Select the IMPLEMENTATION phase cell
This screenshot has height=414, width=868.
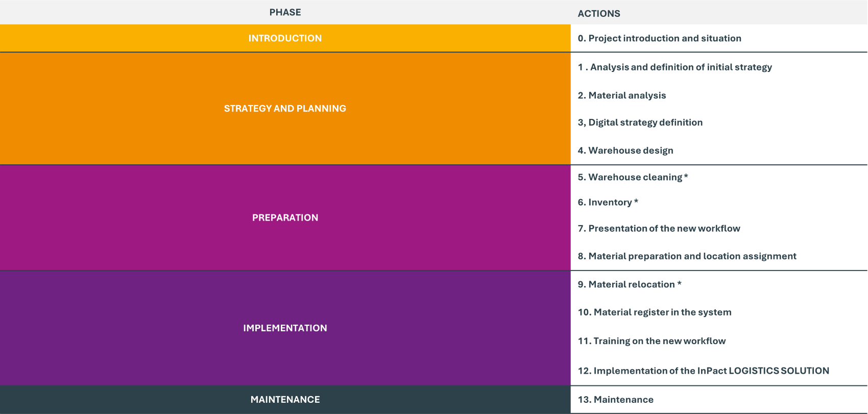tap(285, 328)
